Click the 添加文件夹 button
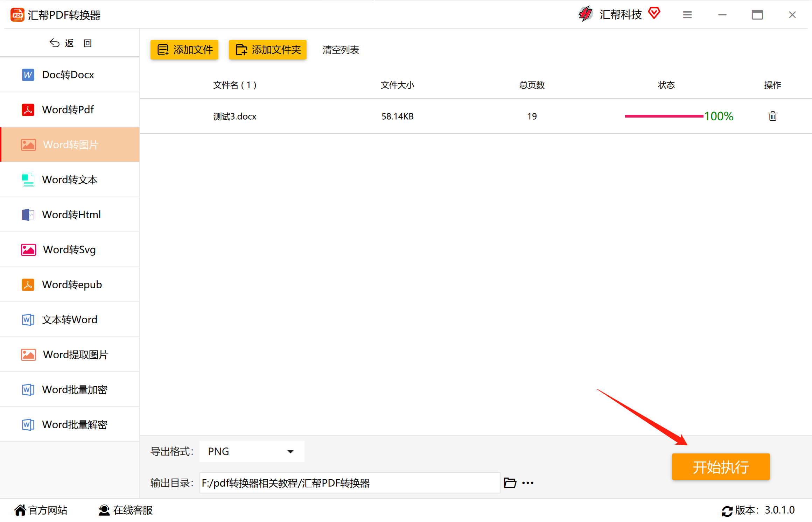Image resolution: width=812 pixels, height=522 pixels. pyautogui.click(x=268, y=50)
